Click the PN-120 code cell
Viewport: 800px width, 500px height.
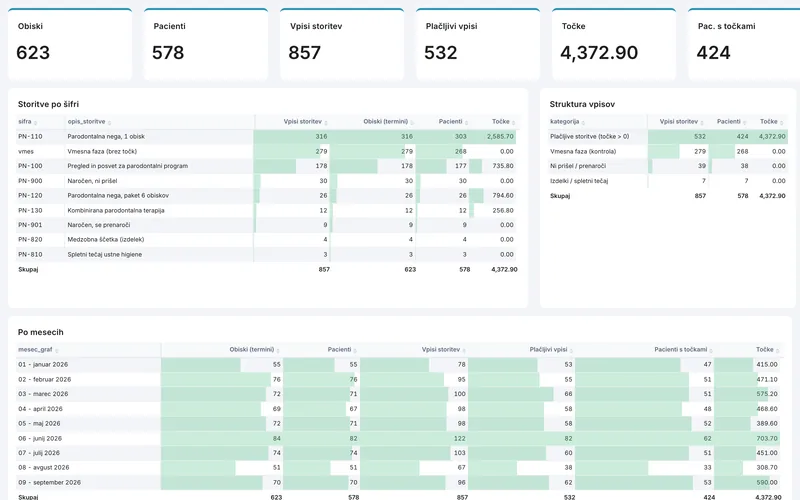pos(30,195)
